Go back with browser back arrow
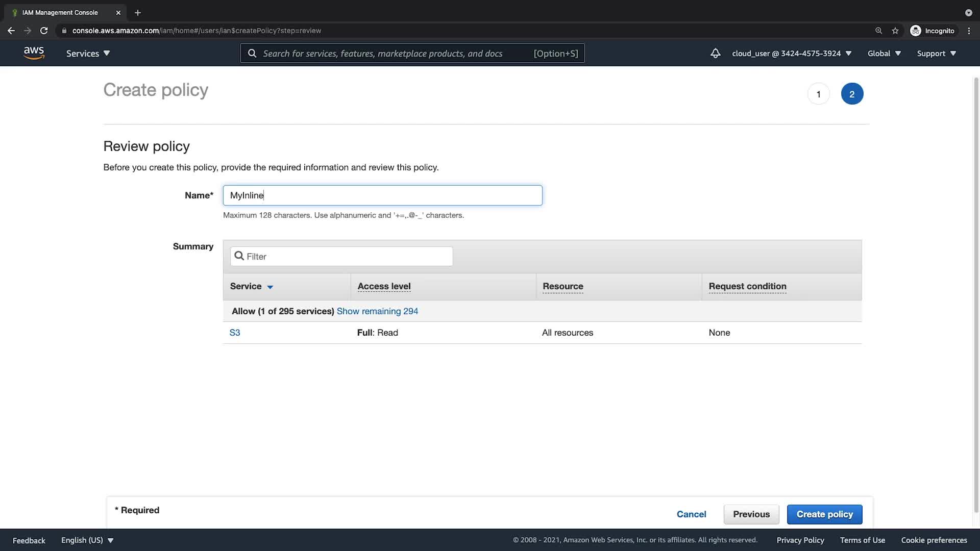Viewport: 980px width, 551px height. point(11,31)
